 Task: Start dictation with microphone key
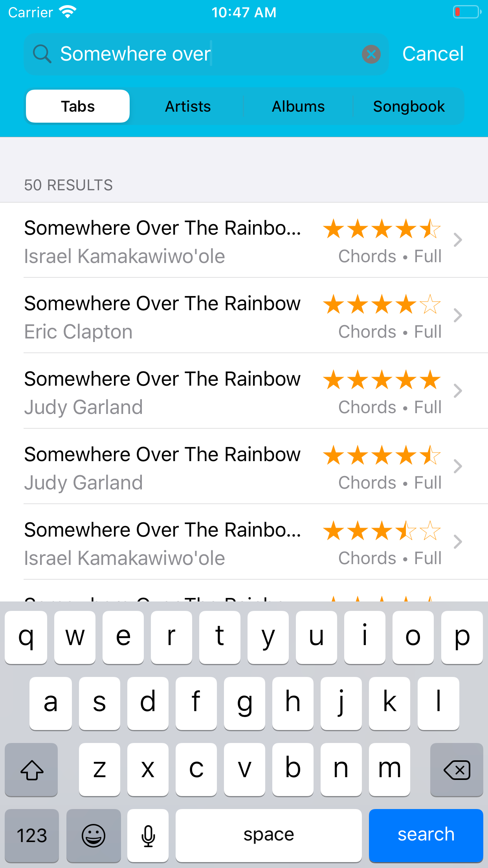tap(148, 835)
